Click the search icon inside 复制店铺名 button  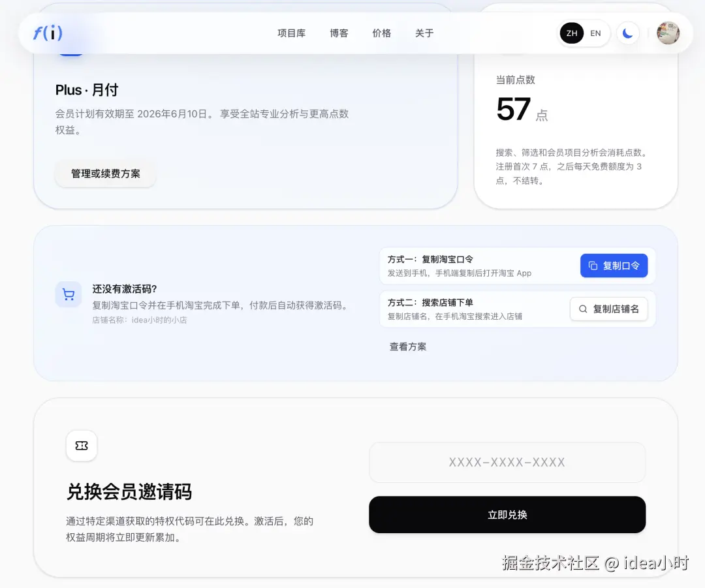coord(583,309)
